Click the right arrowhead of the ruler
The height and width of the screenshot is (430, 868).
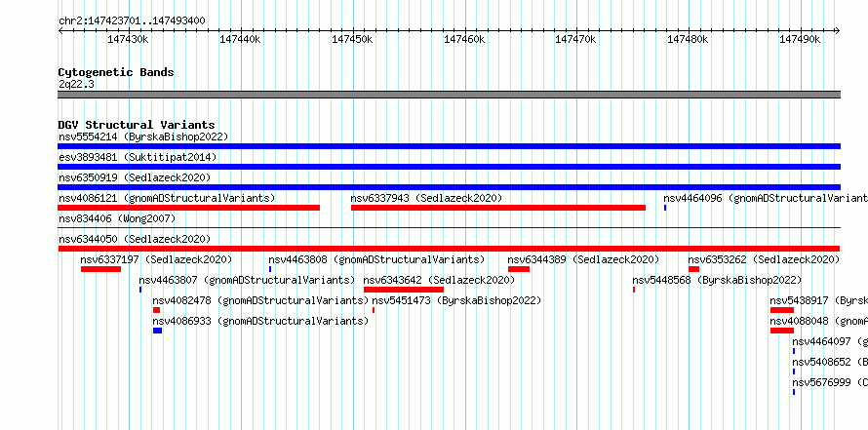coord(837,31)
